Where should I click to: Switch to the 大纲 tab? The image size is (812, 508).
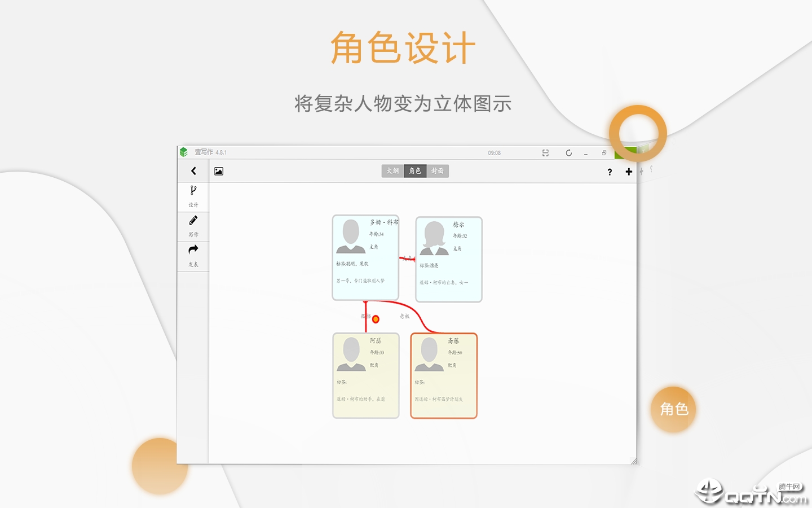(392, 171)
